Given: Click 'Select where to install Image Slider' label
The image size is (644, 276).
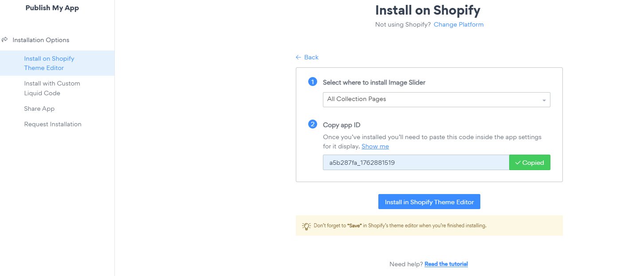Looking at the screenshot, I should pos(374,82).
